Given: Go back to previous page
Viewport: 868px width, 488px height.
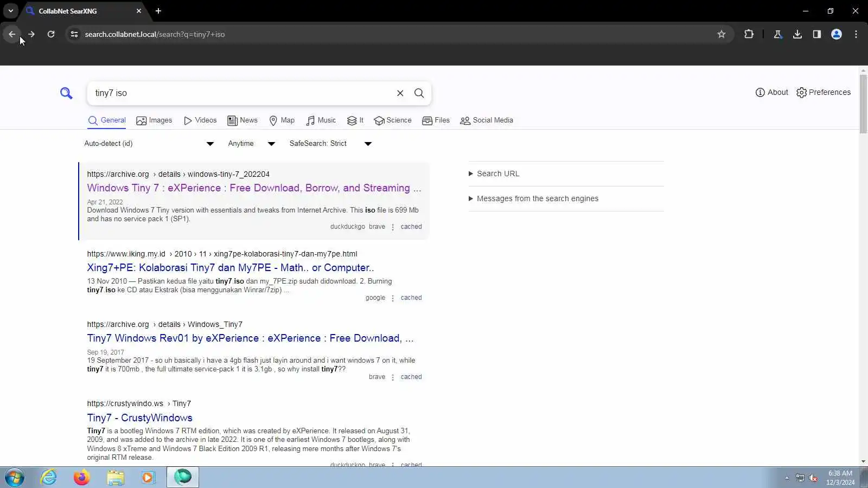Looking at the screenshot, I should coord(12,34).
